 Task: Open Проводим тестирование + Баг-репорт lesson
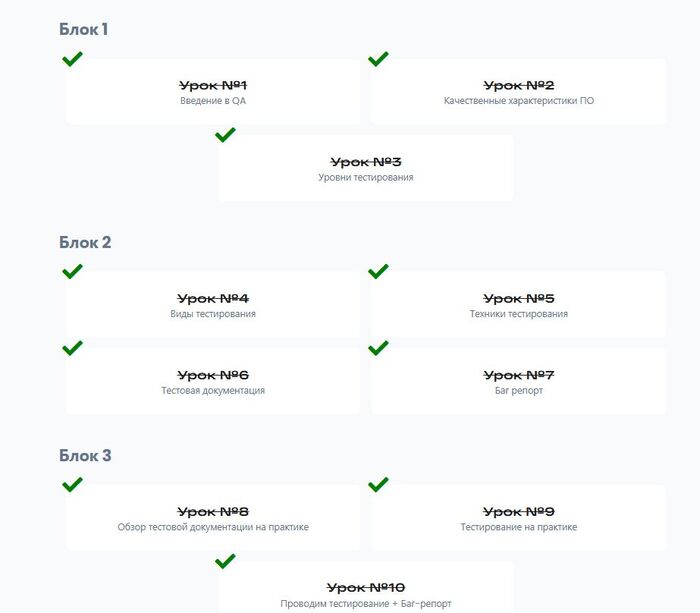[366, 592]
